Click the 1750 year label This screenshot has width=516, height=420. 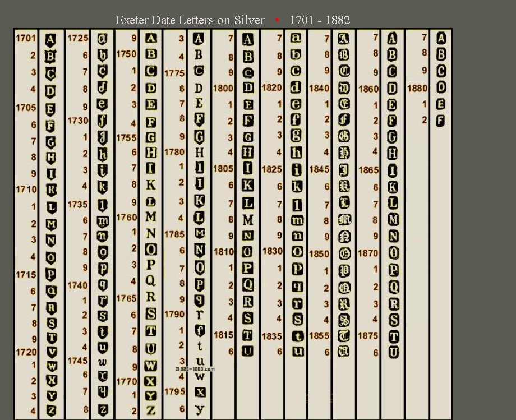tap(126, 54)
